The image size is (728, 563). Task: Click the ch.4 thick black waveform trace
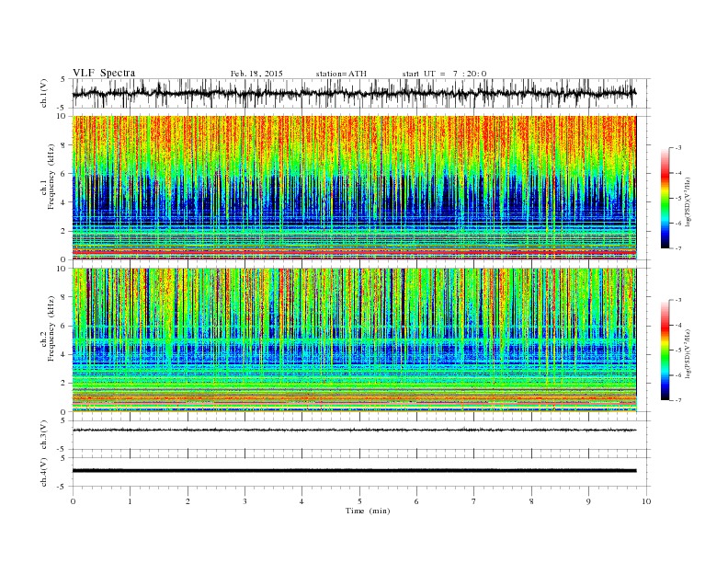coord(355,471)
